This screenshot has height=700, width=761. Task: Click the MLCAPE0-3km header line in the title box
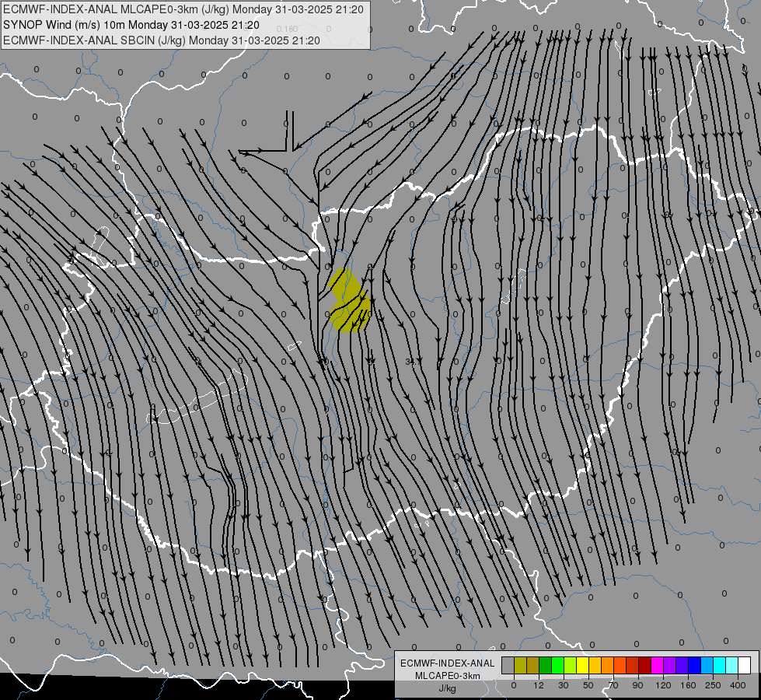[x=183, y=9]
